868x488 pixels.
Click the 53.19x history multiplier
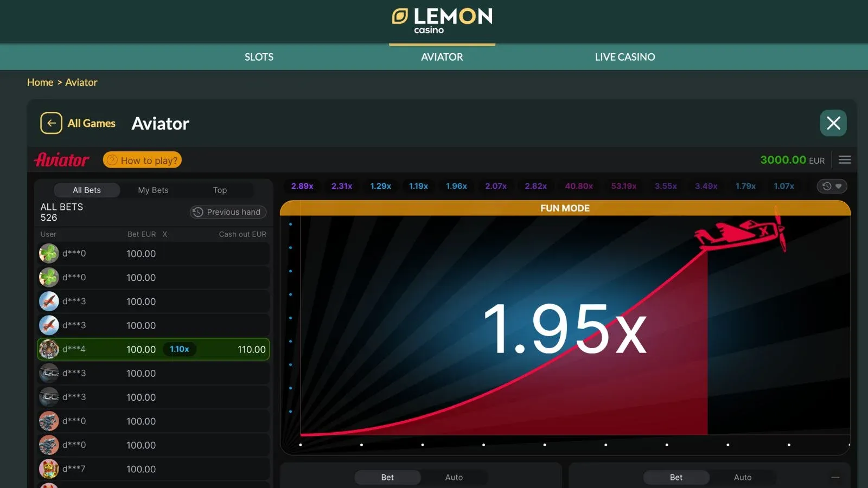tap(623, 186)
